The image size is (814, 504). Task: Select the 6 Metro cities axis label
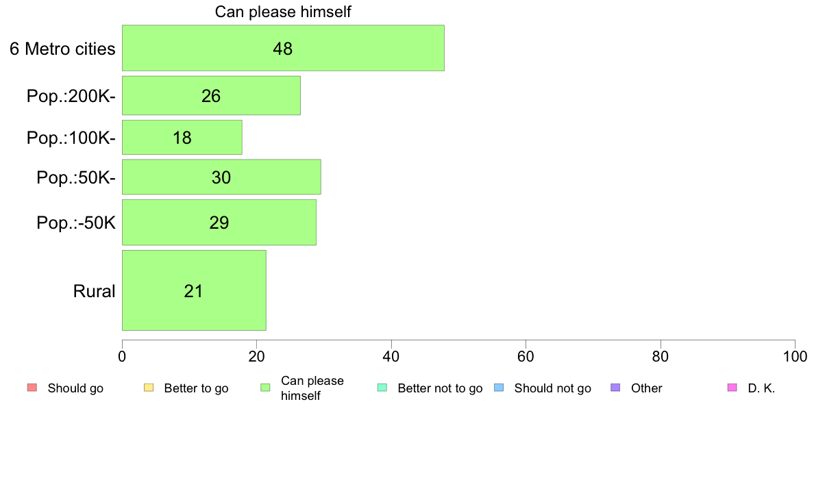coord(63,49)
